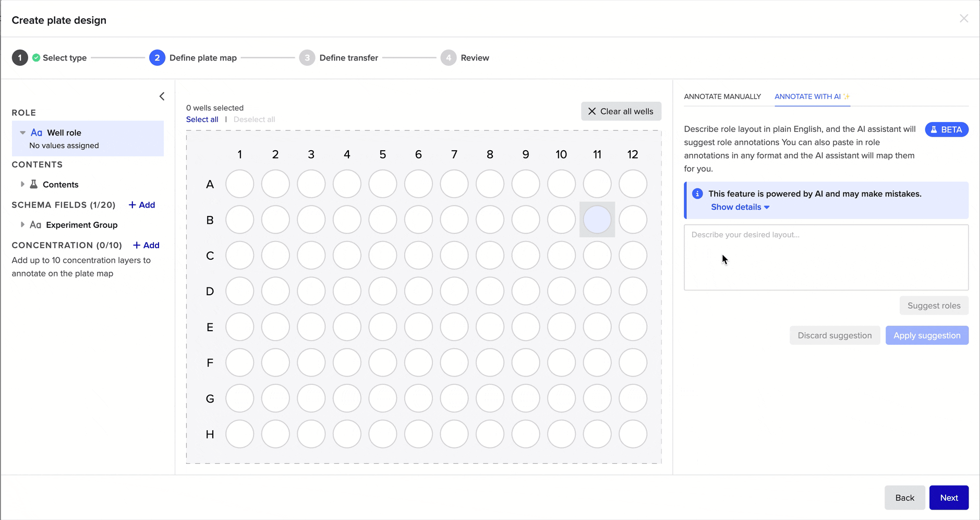This screenshot has width=980, height=520.
Task: Click column header 6
Action: point(418,154)
